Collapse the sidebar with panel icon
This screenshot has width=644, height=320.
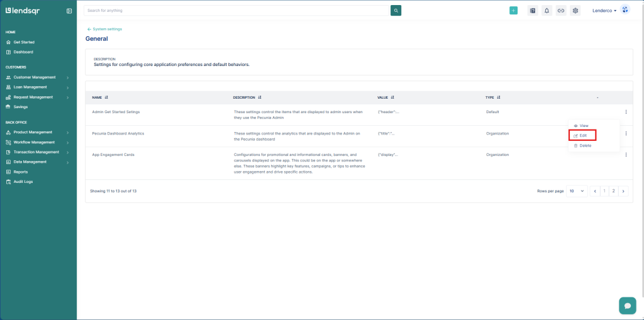69,11
